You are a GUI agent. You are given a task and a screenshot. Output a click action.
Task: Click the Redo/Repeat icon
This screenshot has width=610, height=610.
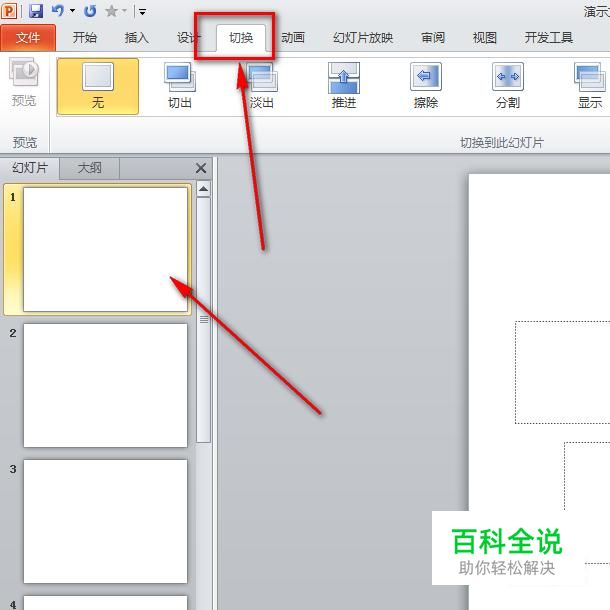pos(90,11)
